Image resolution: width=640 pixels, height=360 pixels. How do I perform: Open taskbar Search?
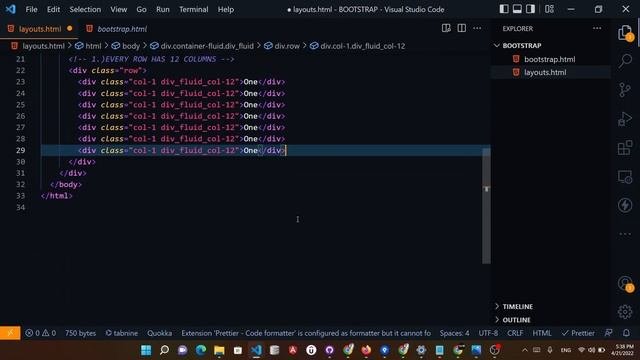coord(164,350)
